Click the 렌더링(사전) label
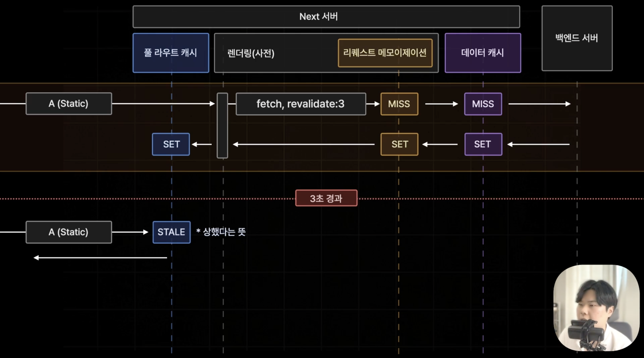644x358 pixels. coord(251,53)
